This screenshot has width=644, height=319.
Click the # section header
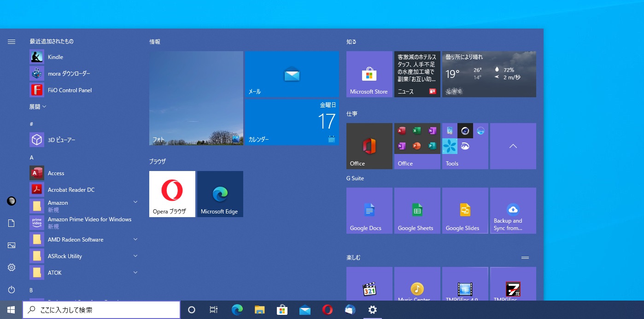[31, 124]
